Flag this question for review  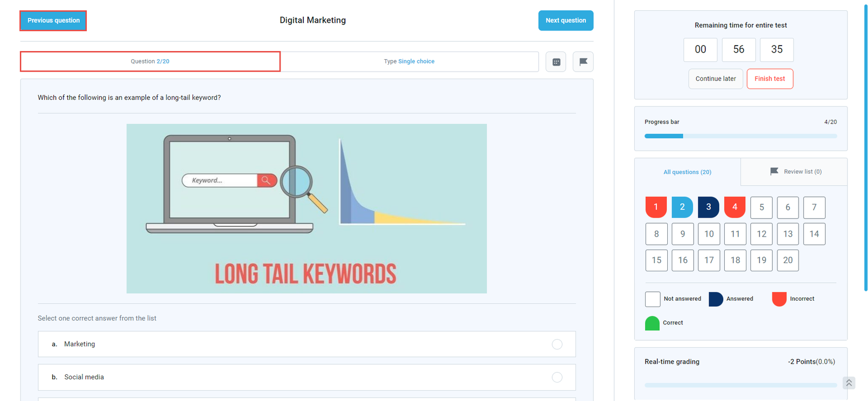point(583,62)
